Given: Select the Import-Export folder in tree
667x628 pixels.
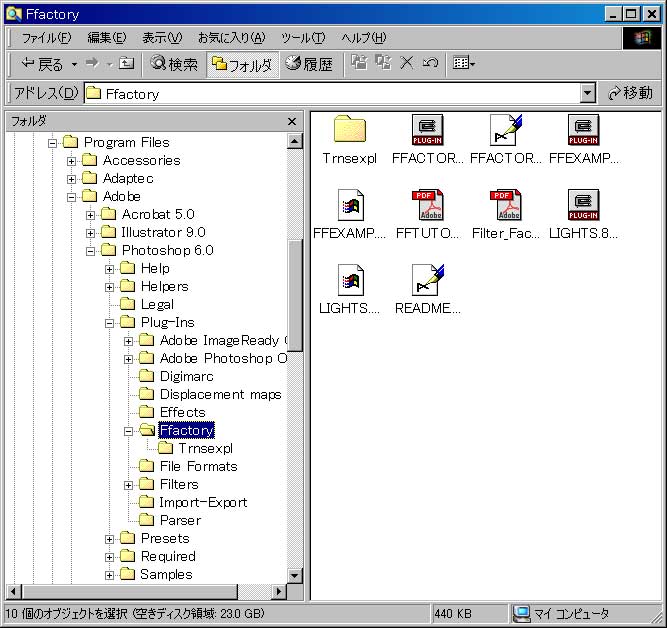Looking at the screenshot, I should coord(193,502).
